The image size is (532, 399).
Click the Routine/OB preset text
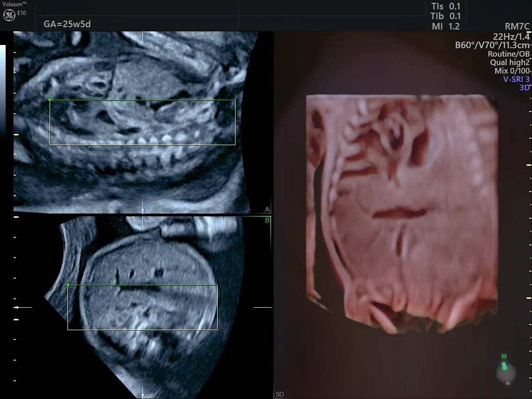point(509,53)
